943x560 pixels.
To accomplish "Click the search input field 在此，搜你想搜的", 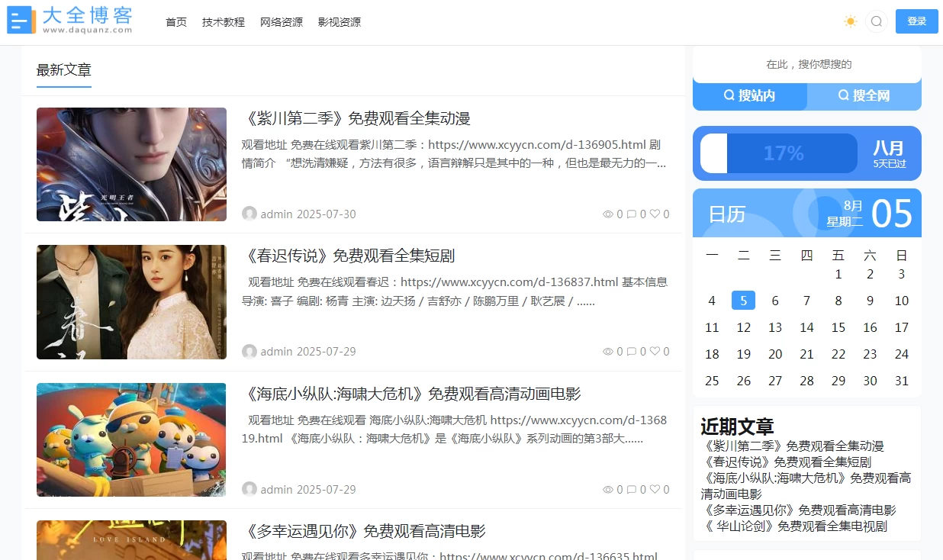I will click(x=806, y=63).
